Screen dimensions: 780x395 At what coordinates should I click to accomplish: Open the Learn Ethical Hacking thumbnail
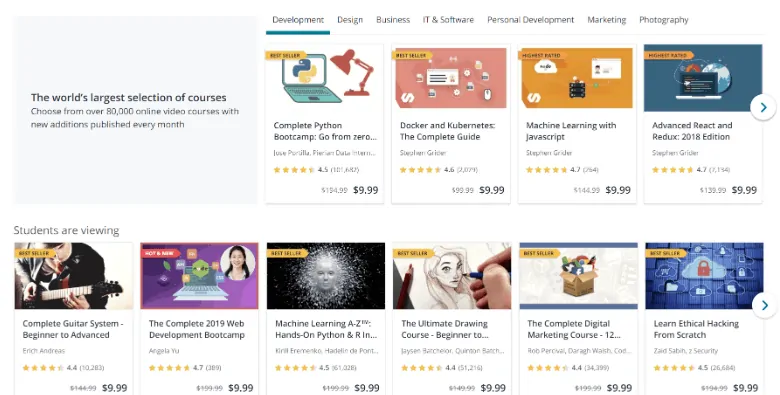point(704,276)
